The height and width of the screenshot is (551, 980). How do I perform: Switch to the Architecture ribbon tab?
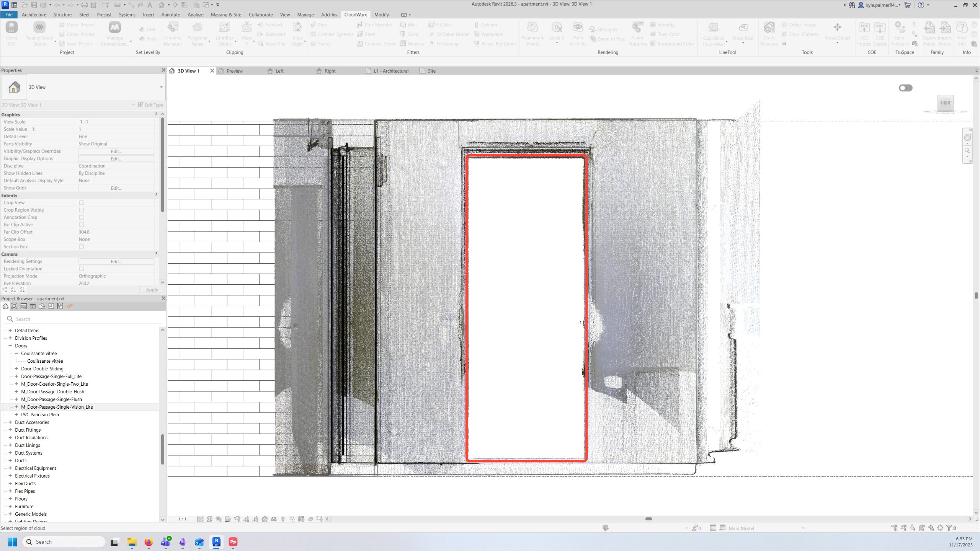click(x=34, y=15)
